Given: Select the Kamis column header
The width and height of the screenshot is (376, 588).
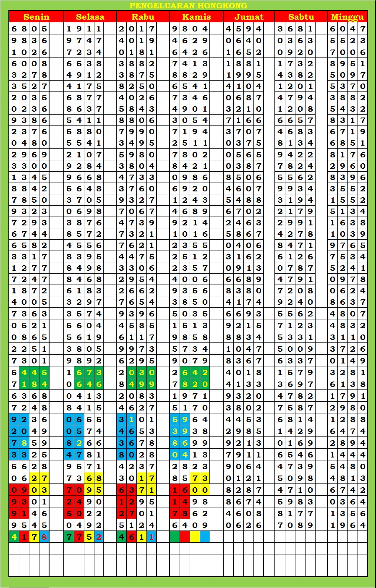Looking at the screenshot, I should (196, 17).
